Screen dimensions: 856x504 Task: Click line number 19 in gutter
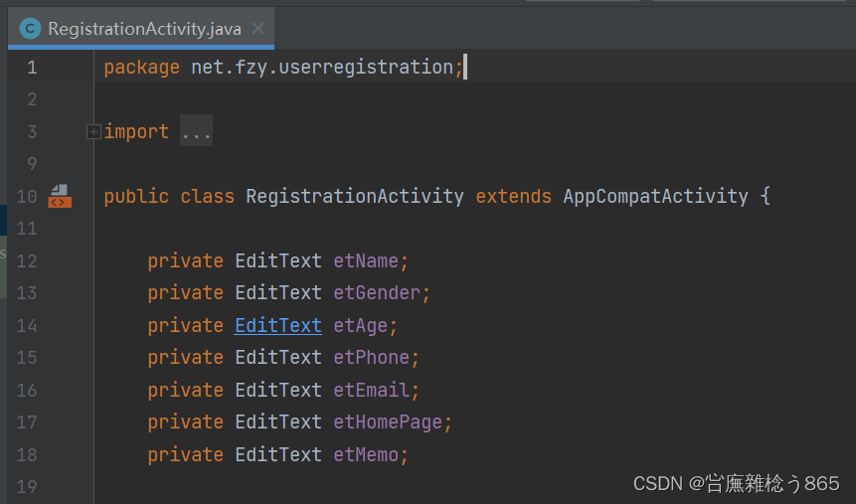click(27, 486)
